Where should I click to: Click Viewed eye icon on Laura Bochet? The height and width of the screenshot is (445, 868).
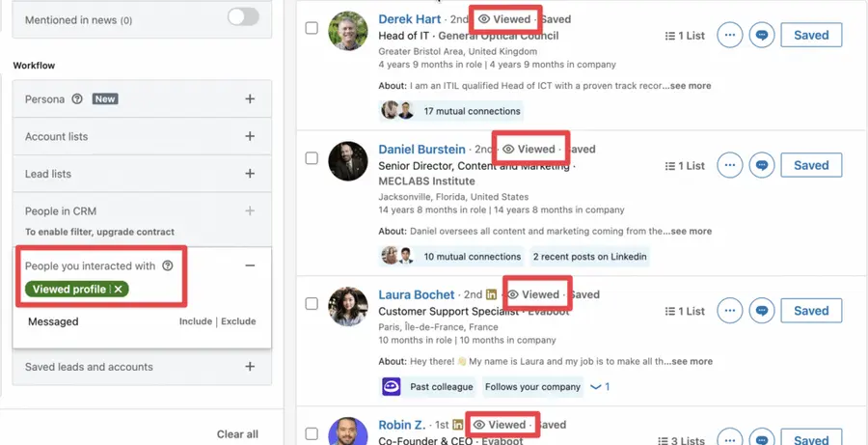coord(513,294)
